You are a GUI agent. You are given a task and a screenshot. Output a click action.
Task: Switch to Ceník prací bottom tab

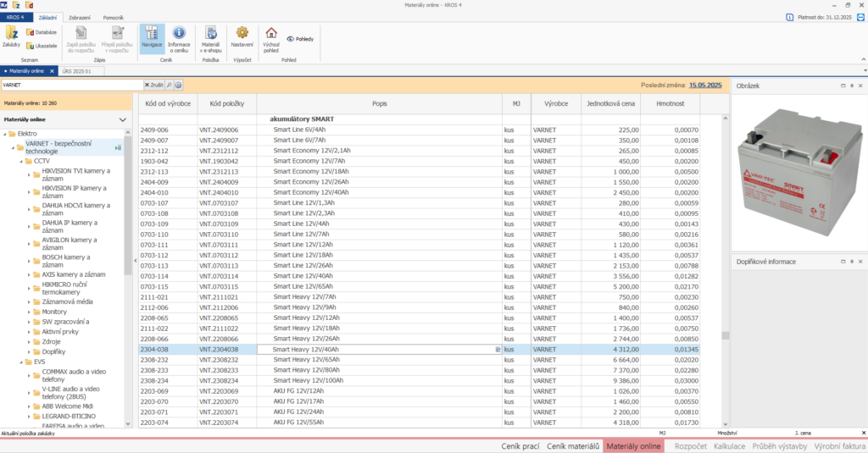pyautogui.click(x=520, y=446)
